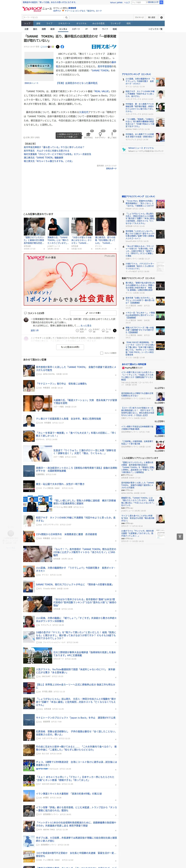This screenshot has height=868, width=186.
Task: Open settings via the gear icon
Action: (x=161, y=17)
